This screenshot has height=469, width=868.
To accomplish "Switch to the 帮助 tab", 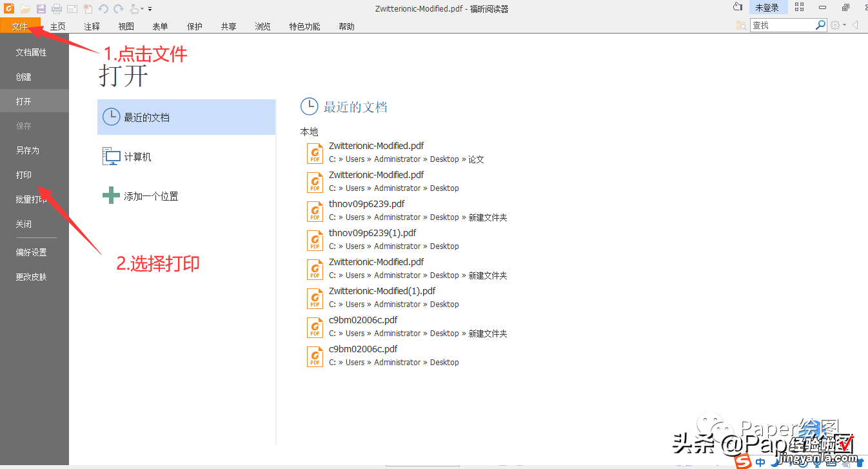I will point(347,26).
